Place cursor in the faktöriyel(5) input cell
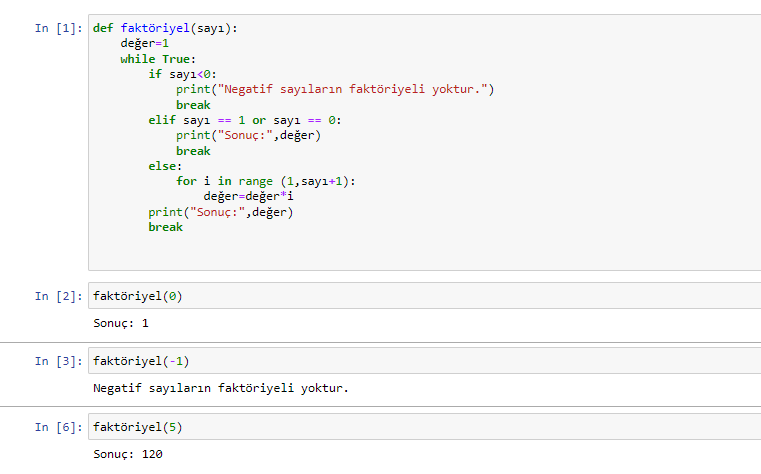The height and width of the screenshot is (474, 761). (424, 427)
